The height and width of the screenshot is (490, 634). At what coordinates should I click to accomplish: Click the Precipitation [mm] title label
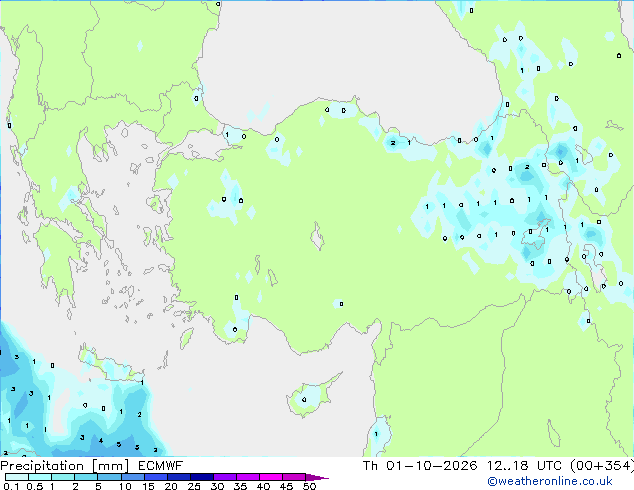64,466
